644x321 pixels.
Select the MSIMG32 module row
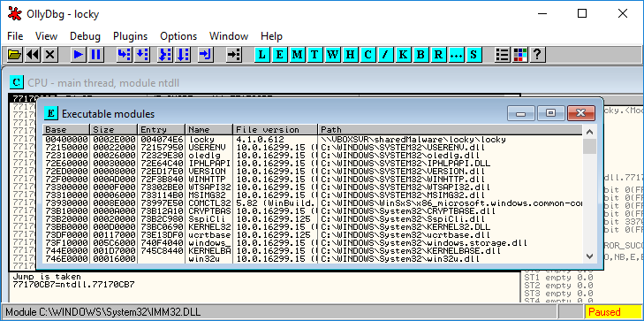coord(313,195)
